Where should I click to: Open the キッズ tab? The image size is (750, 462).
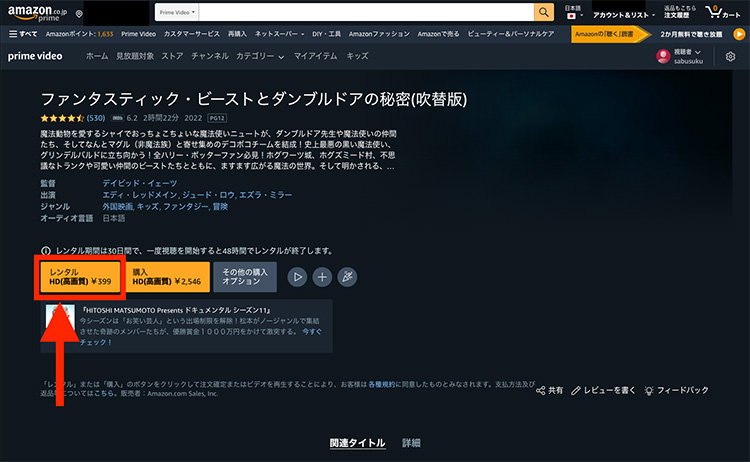pos(357,56)
